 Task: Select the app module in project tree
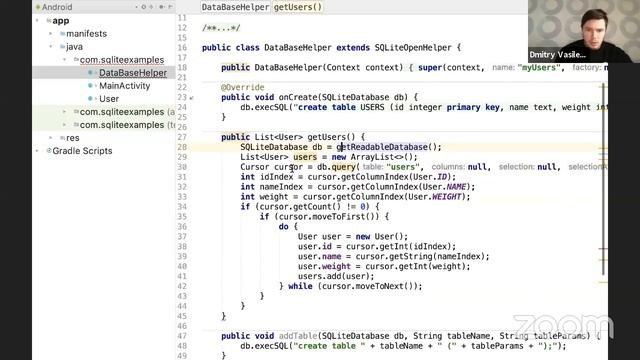point(60,20)
